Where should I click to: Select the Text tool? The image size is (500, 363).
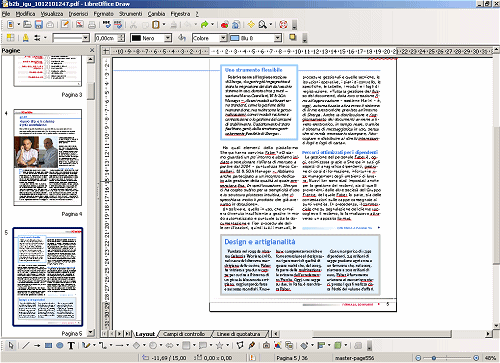[71, 345]
